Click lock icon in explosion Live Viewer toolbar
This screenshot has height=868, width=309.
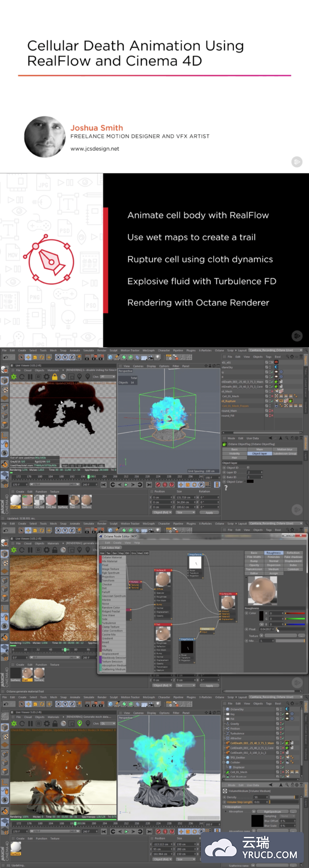click(55, 723)
